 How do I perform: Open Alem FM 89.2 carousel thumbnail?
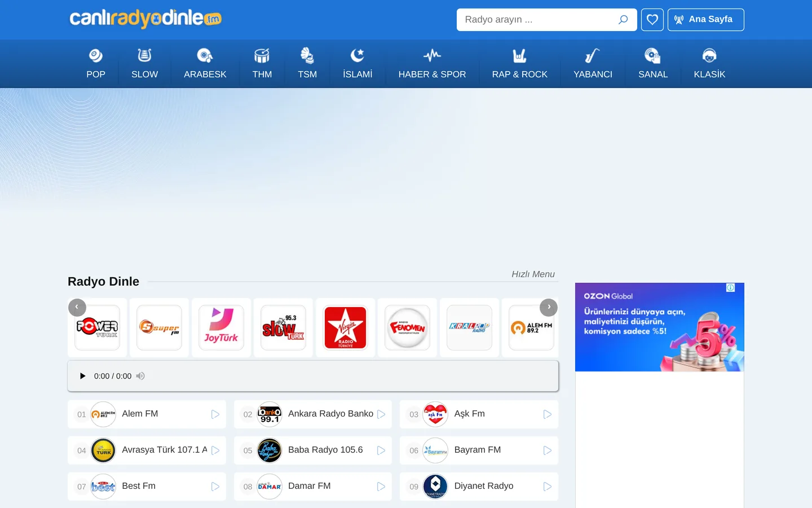pos(531,327)
